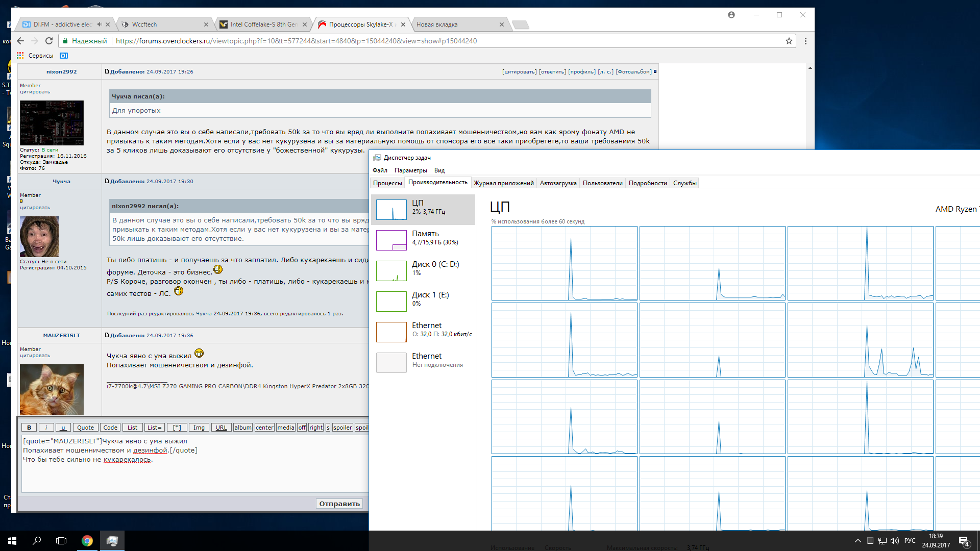This screenshot has width=980, height=551.
Task: Click the spoiler BBCode button
Action: pyautogui.click(x=342, y=428)
